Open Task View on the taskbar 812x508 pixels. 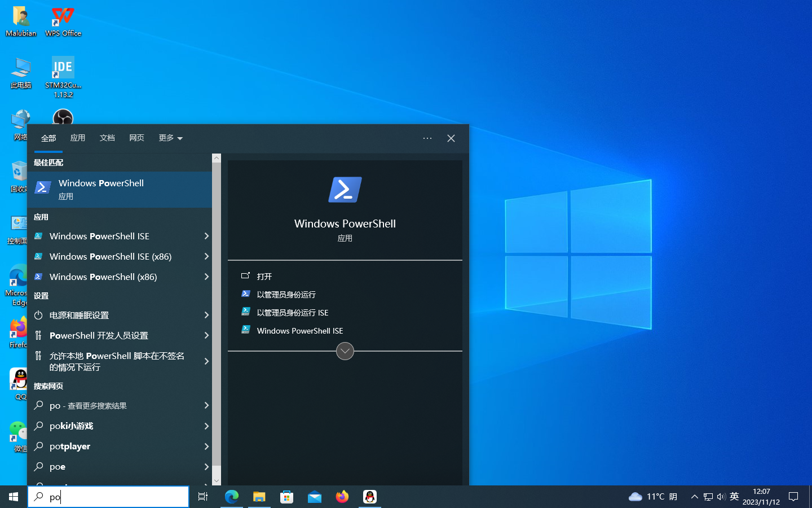point(203,497)
